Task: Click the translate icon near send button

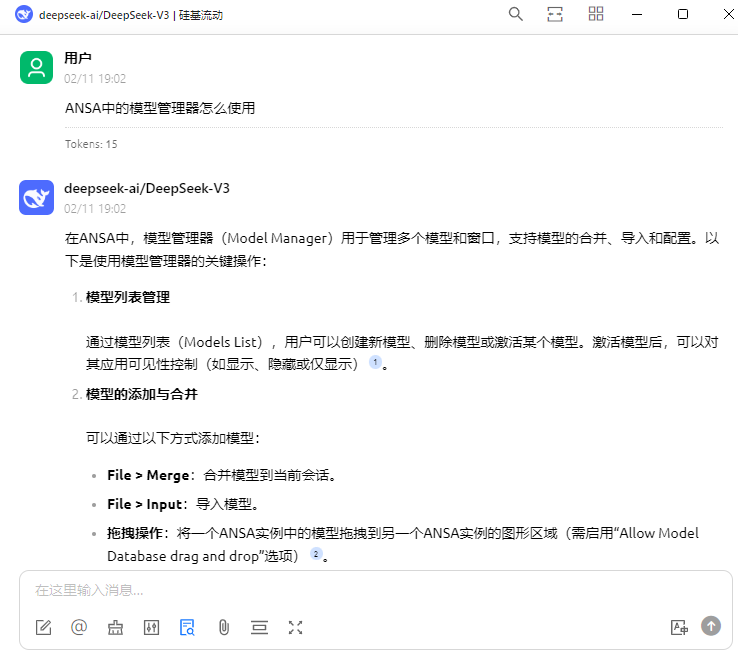Action: point(679,627)
